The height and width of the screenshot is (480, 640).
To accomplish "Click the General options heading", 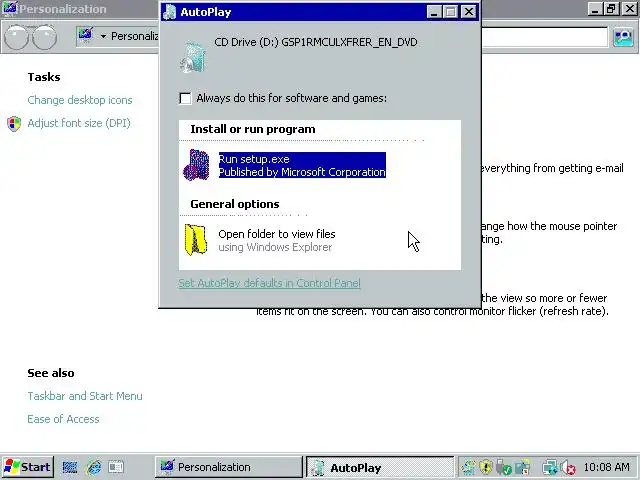I will tap(235, 204).
